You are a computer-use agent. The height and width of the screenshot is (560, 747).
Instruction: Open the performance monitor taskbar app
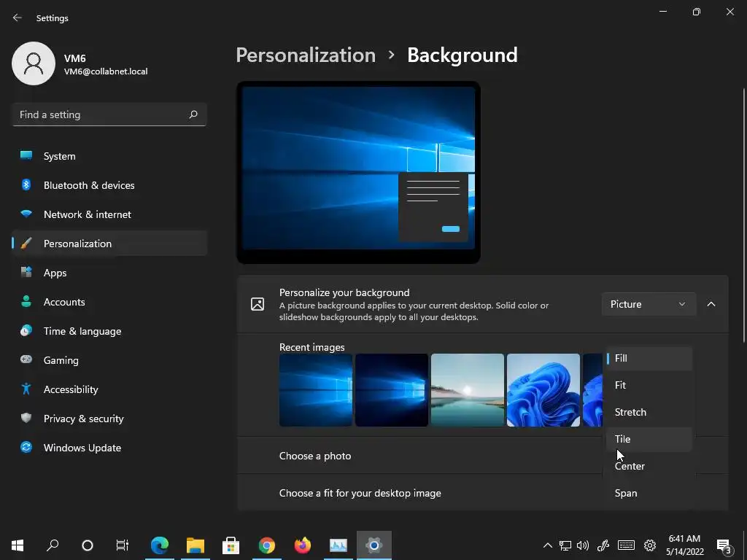(x=338, y=545)
